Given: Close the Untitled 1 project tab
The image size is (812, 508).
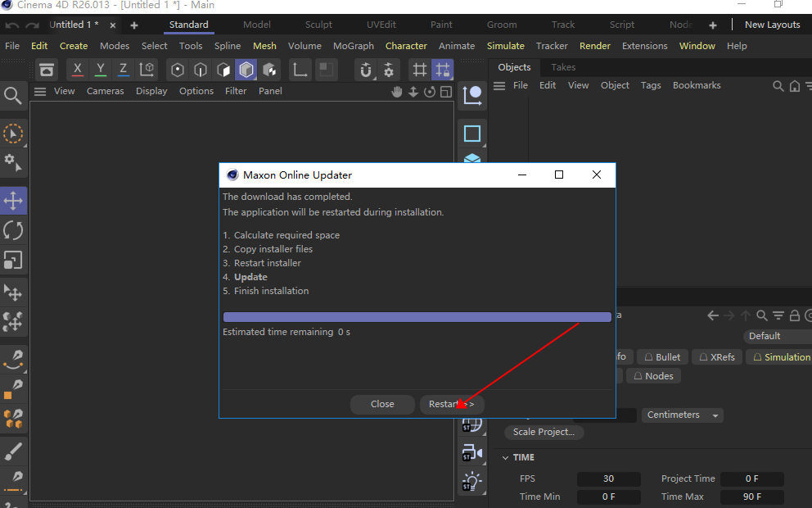Looking at the screenshot, I should click(x=113, y=25).
